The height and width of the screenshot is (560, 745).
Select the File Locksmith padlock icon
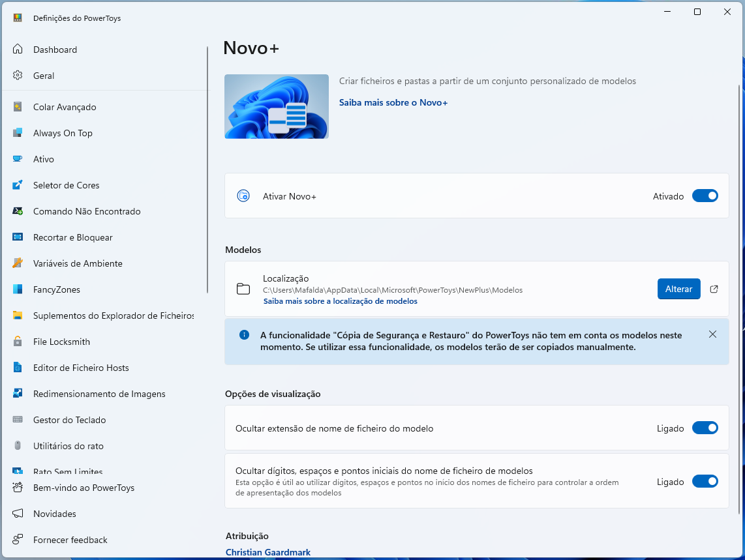18,342
